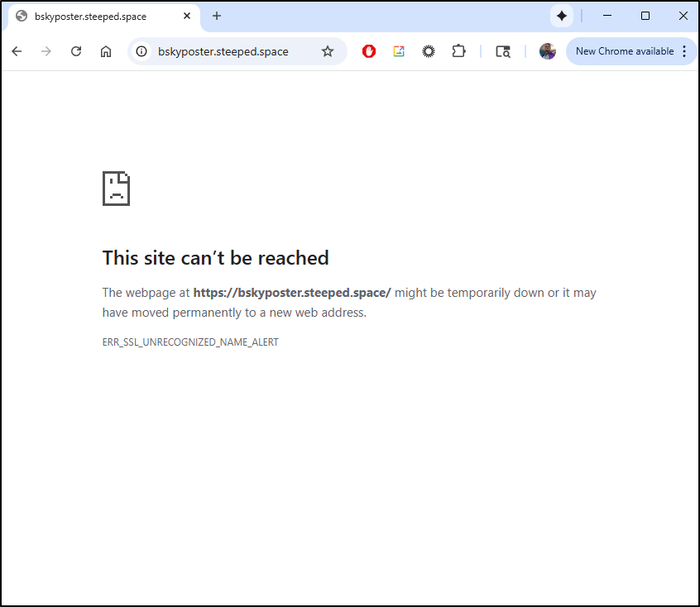700x607 pixels.
Task: Go to the home page
Action: coord(106,51)
